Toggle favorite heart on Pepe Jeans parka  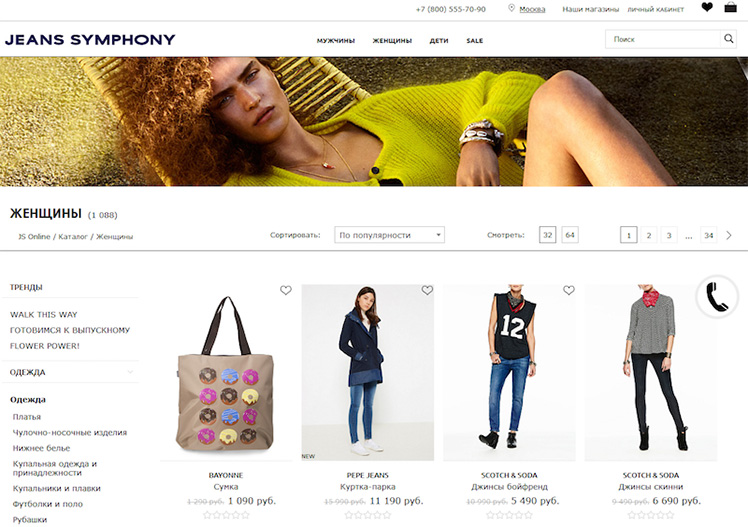click(427, 290)
